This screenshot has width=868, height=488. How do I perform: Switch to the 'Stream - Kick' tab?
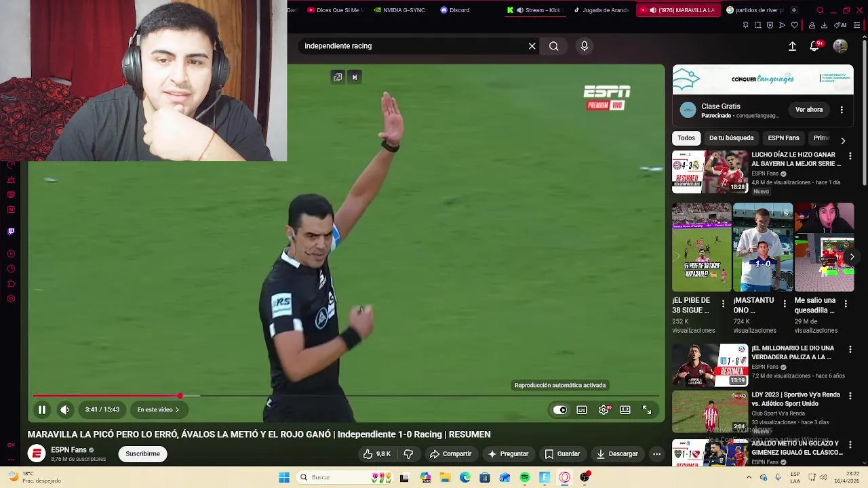(x=534, y=10)
